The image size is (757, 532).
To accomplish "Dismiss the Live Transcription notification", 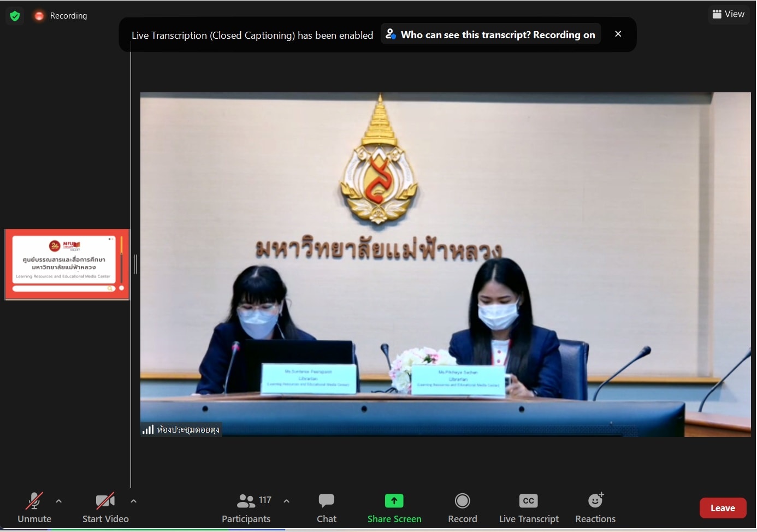I will (x=618, y=34).
